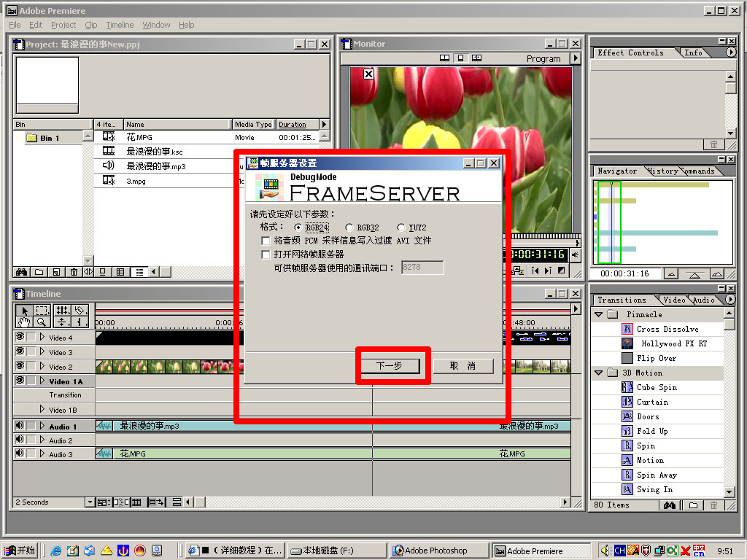Switch Project window to Thumbnail View
The image size is (747, 560).
click(x=120, y=272)
